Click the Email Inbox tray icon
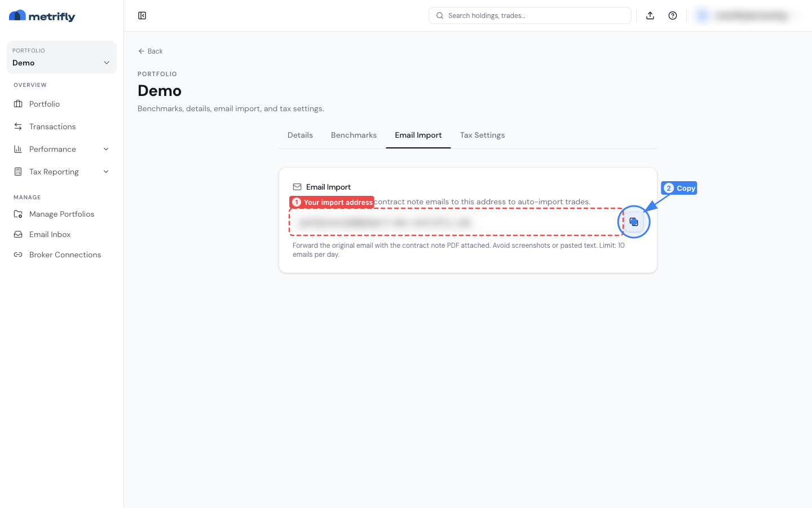The width and height of the screenshot is (812, 508). 18,234
